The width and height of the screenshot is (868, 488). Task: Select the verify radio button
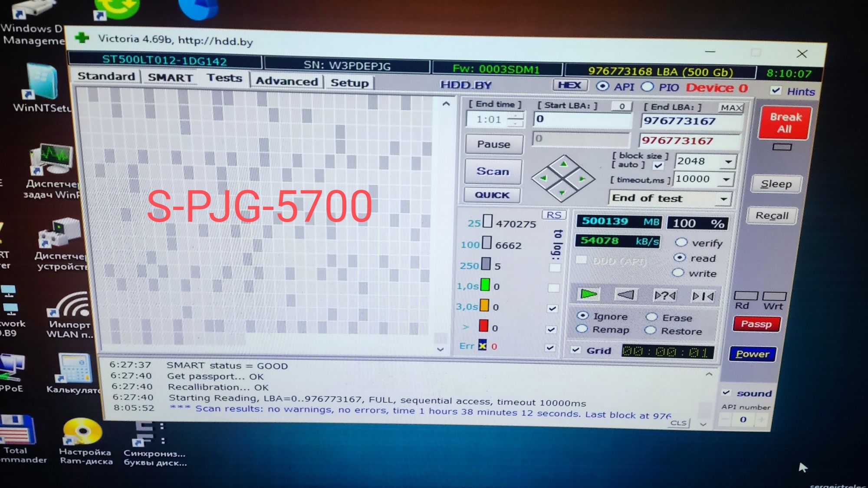tap(681, 242)
